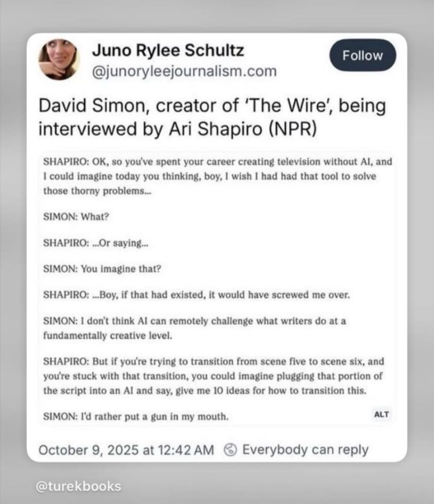Screen dimensions: 434x504
Task: Click the 'fundamentally creative level.' text line
Action: pos(107,335)
